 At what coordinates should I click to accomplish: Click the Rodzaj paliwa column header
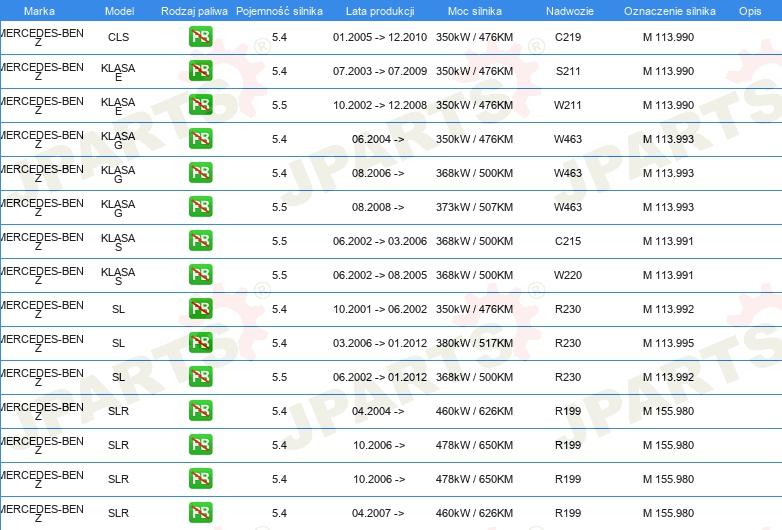(x=194, y=11)
